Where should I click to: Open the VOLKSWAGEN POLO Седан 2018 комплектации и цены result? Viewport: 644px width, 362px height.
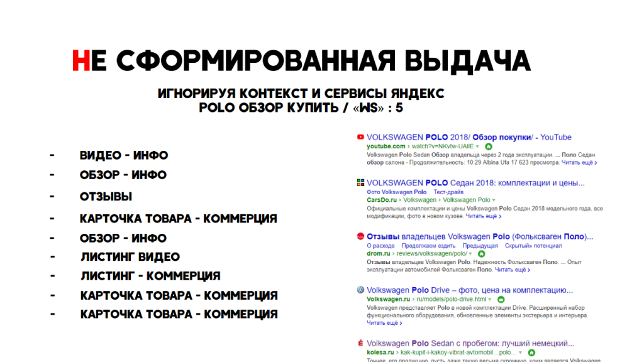tap(475, 183)
